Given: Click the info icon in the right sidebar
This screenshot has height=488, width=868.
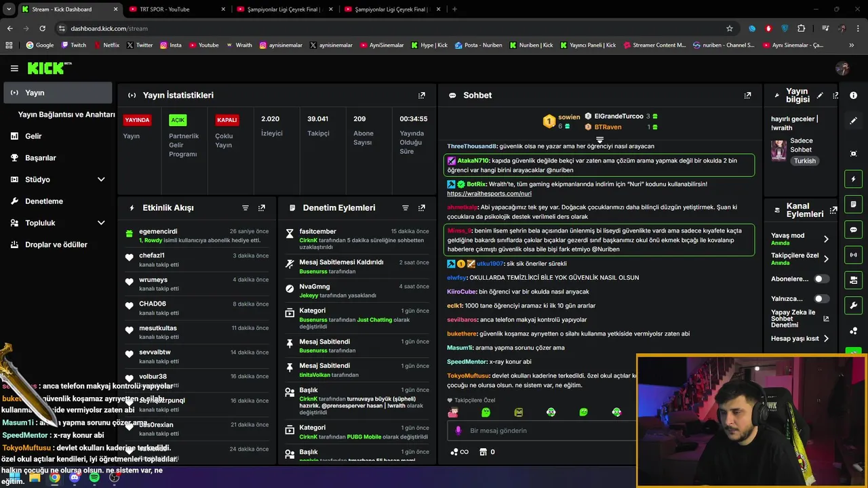Looking at the screenshot, I should 854,96.
